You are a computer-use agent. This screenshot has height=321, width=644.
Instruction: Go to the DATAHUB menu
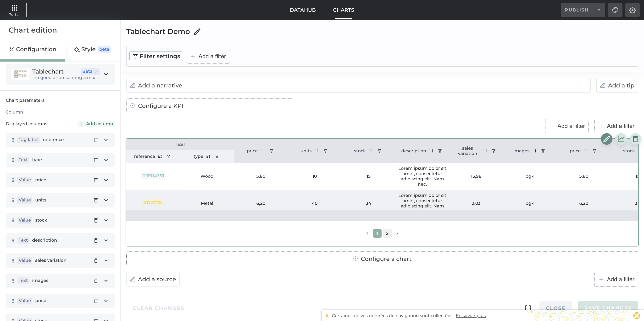tap(302, 10)
